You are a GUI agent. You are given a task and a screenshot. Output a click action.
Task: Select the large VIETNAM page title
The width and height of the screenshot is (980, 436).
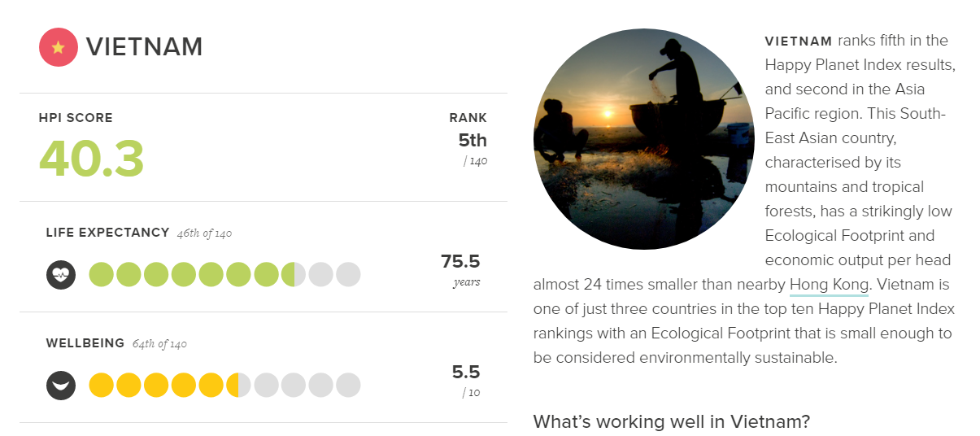[x=144, y=47]
